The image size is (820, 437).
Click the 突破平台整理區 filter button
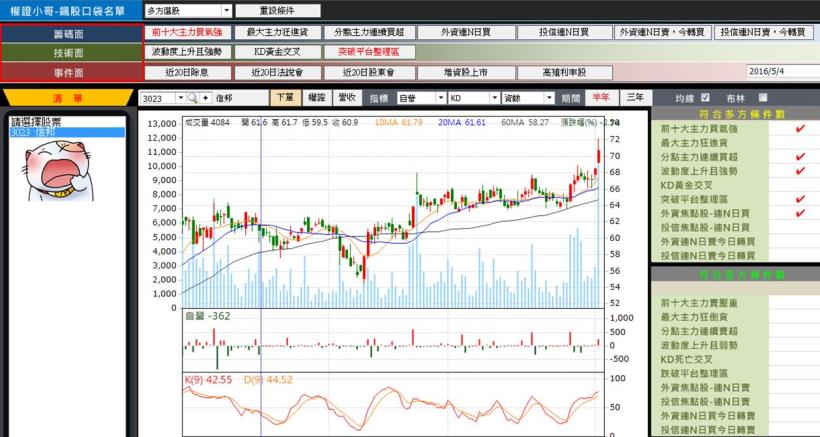click(x=369, y=52)
